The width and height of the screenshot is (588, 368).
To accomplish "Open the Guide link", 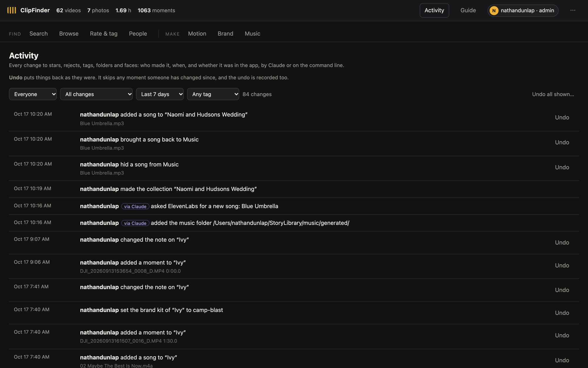I will click(468, 10).
